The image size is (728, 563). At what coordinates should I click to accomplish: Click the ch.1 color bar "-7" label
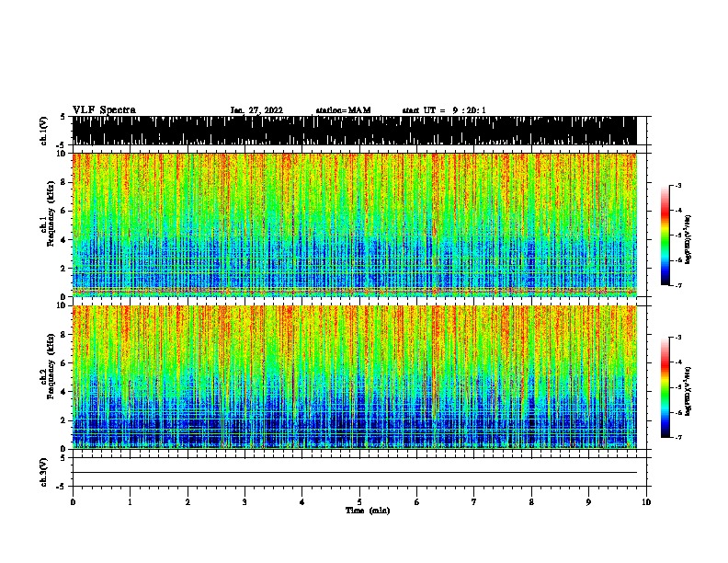pyautogui.click(x=678, y=285)
